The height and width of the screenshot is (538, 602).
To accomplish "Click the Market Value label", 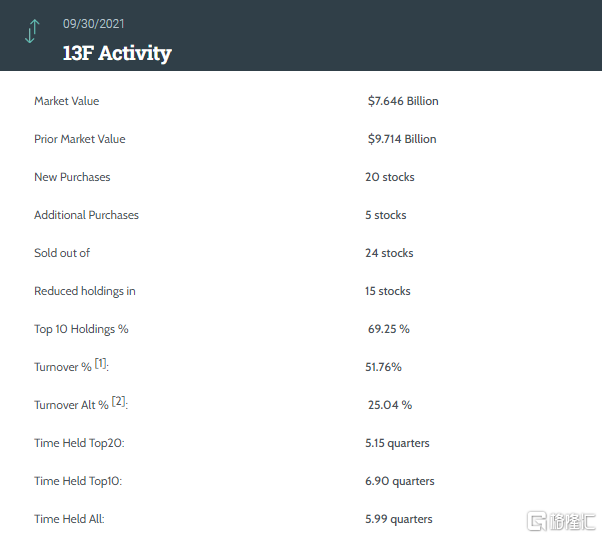I will 67,101.
